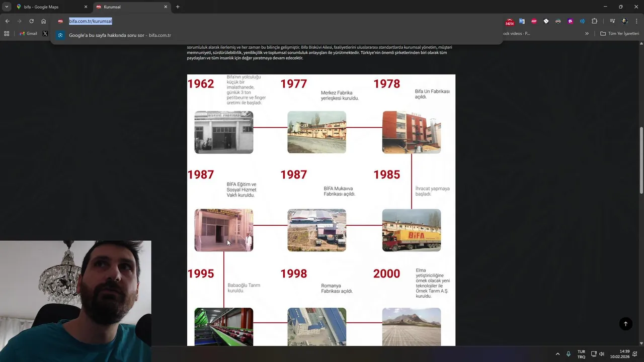Click the 1977 Merkez Fabrika photo
Viewport: 644px width, 362px height.
click(316, 132)
